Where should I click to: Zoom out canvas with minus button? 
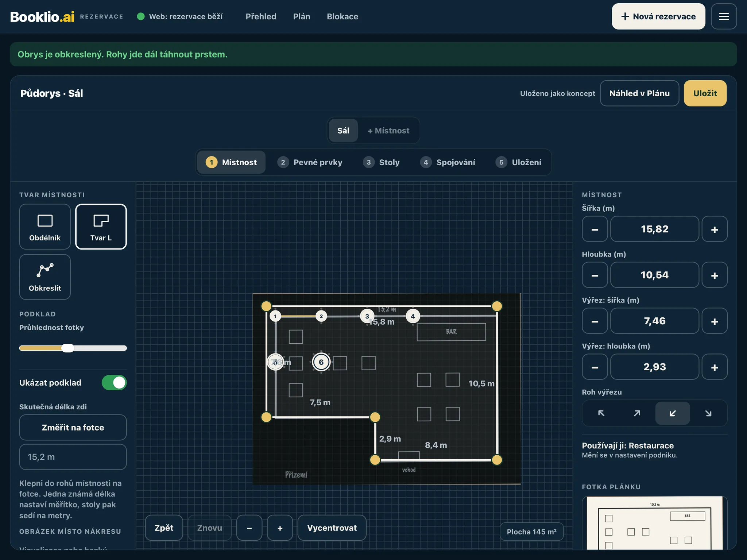pyautogui.click(x=249, y=528)
